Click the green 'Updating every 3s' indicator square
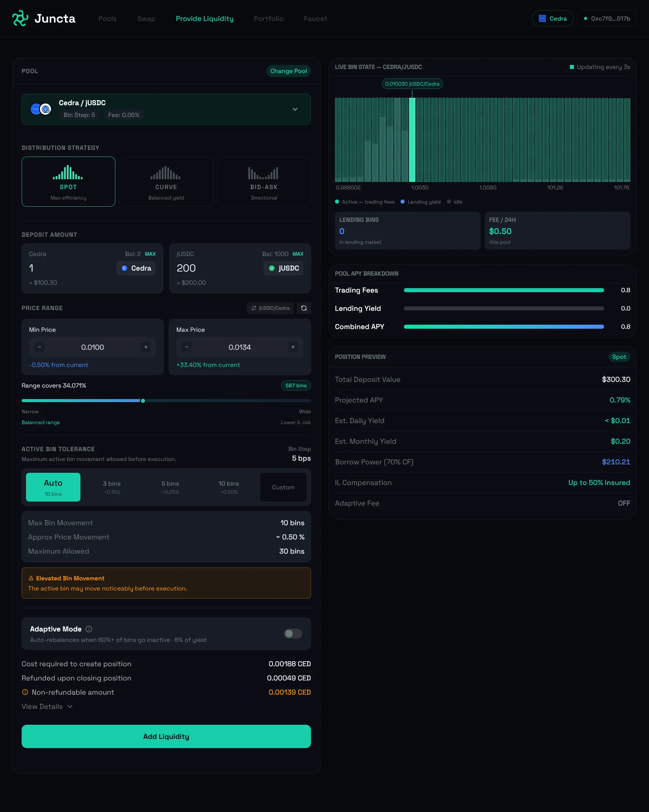 [x=572, y=67]
